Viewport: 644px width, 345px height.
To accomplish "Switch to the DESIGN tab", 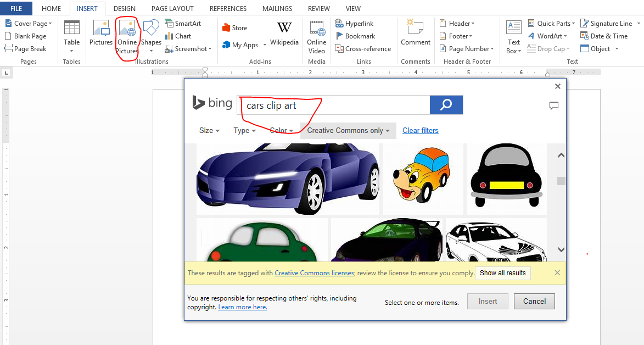I will click(125, 8).
